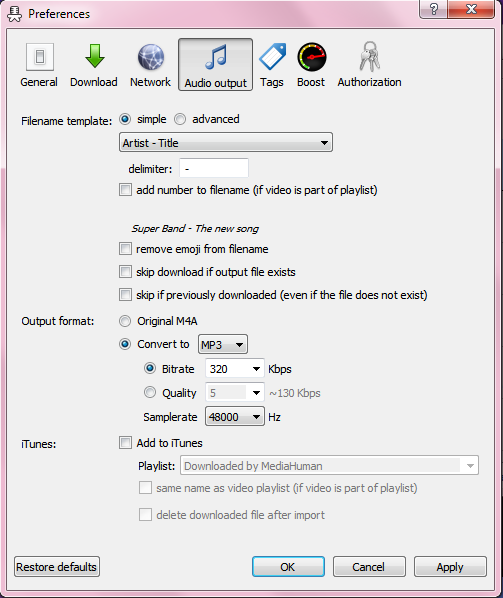Open the General preferences icon
The width and height of the screenshot is (503, 598).
(x=39, y=57)
